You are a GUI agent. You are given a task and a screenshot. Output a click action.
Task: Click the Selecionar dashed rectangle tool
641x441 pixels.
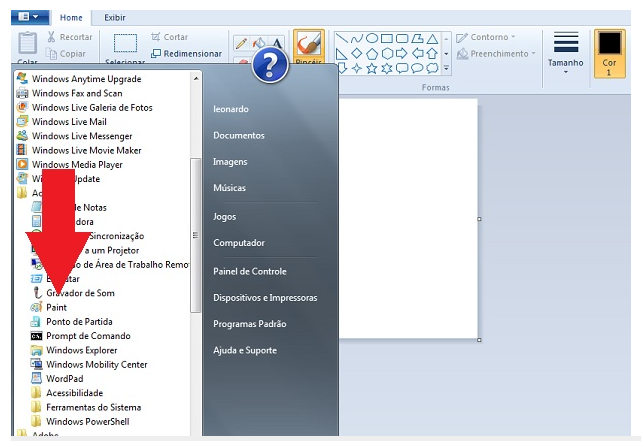point(125,43)
